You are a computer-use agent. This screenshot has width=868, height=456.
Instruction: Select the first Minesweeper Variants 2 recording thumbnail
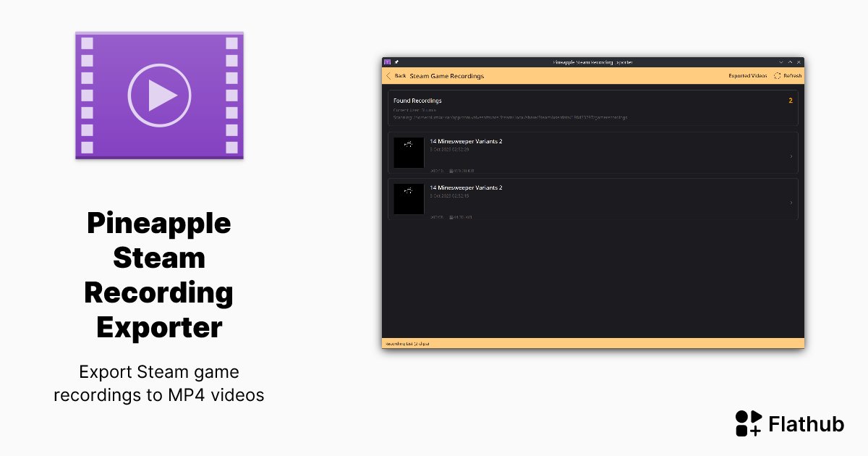pos(409,152)
